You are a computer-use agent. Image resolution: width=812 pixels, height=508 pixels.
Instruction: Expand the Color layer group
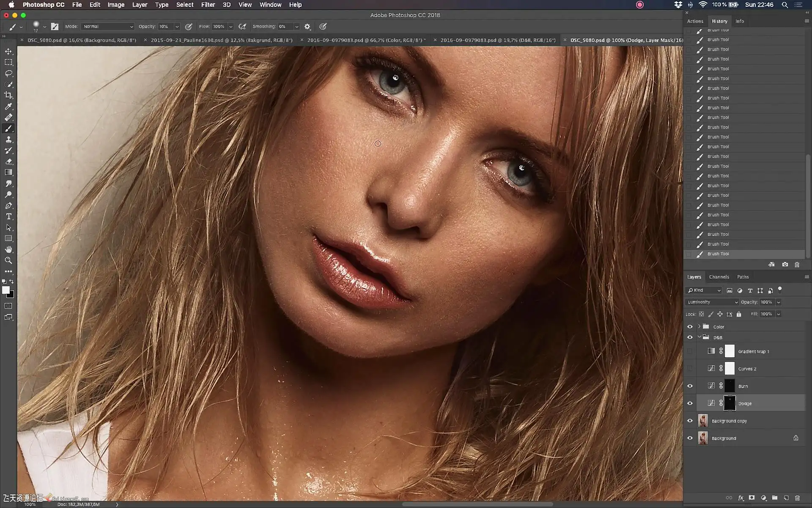click(699, 326)
